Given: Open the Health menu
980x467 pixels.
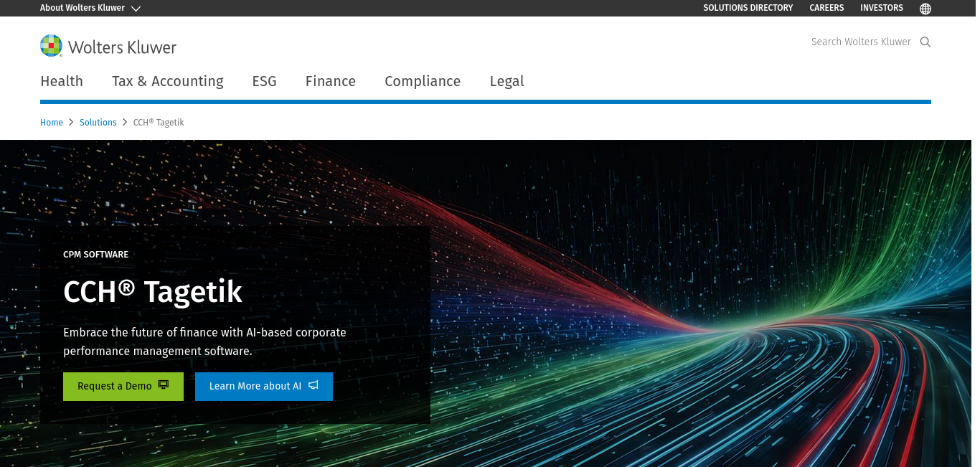Looking at the screenshot, I should [x=62, y=81].
